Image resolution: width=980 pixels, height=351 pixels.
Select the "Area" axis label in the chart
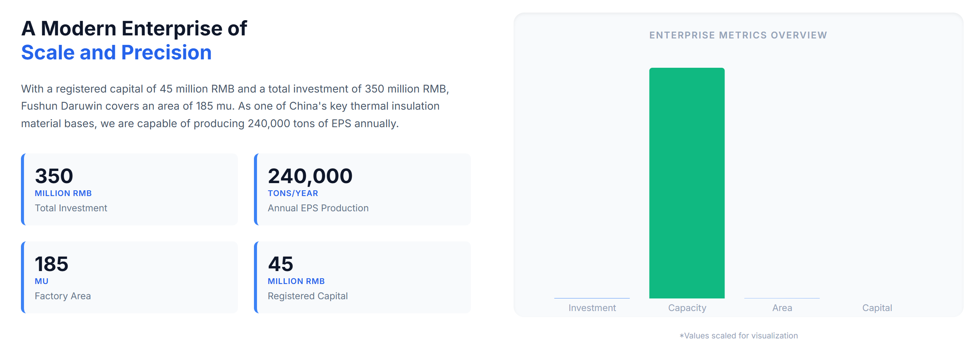click(x=782, y=308)
